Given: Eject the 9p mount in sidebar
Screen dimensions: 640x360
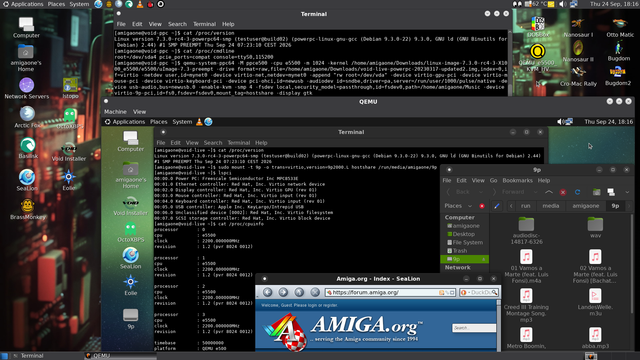Looking at the screenshot, I should (484, 259).
